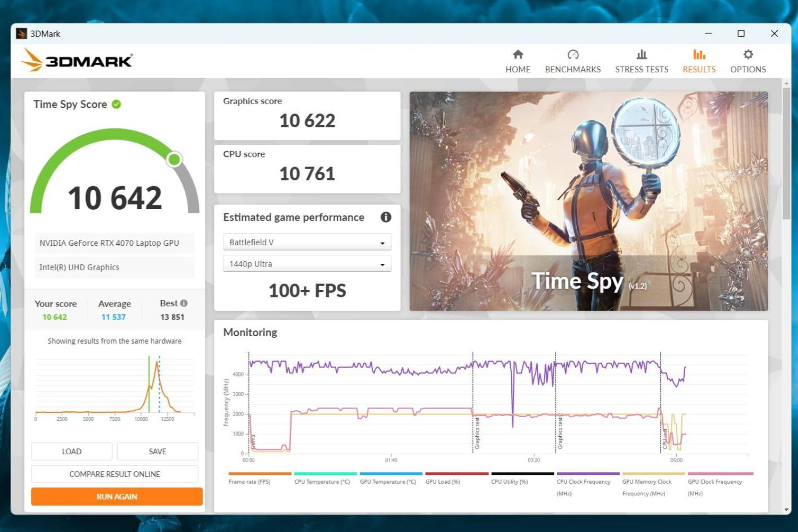Click the RUN AGAIN button
The image size is (798, 532).
117,496
